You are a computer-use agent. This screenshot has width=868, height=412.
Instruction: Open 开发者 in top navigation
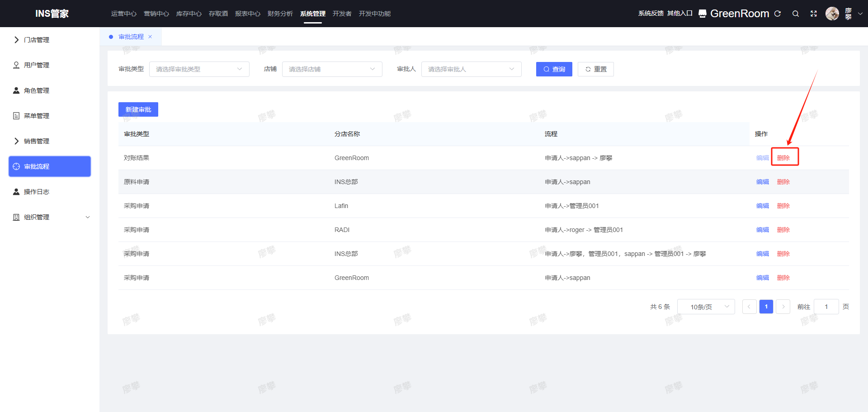pos(342,14)
